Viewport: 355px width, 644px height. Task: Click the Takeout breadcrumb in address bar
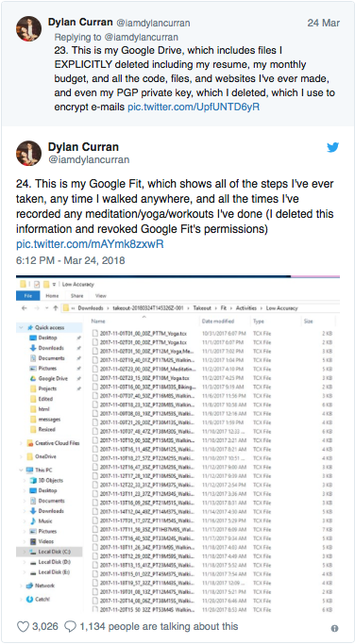[x=203, y=308]
